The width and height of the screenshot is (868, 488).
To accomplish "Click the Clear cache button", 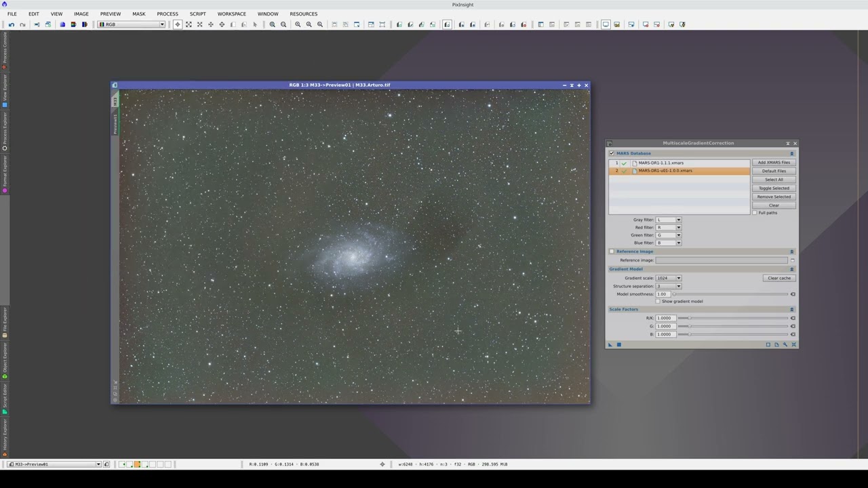I will point(778,278).
